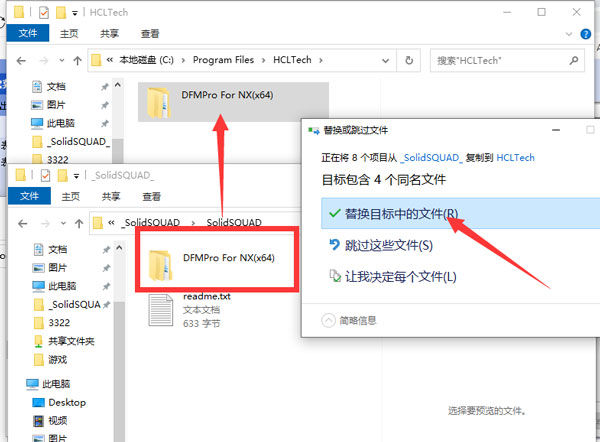Open 共享文件夹 in the navigation pane
This screenshot has height=442, width=600.
69,341
